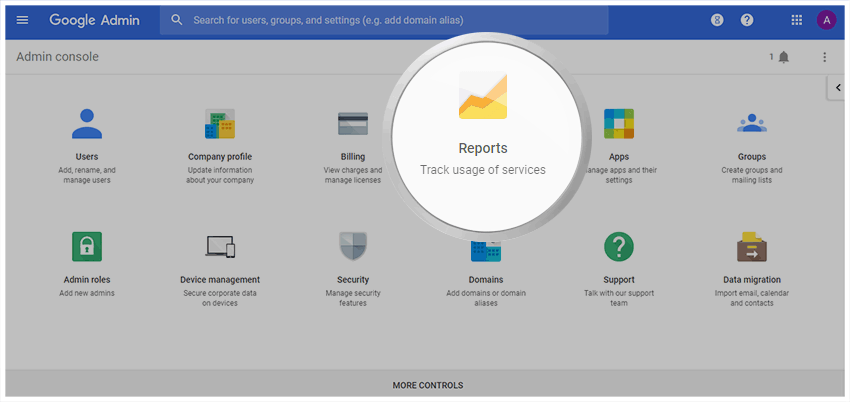Open the notifications bell
850x402 pixels.
pos(784,57)
